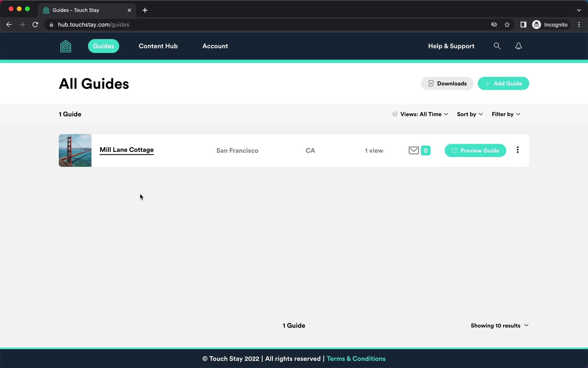Open the Mill Lane Cottage guide link
Screen dimensions: 588x368
point(126,150)
